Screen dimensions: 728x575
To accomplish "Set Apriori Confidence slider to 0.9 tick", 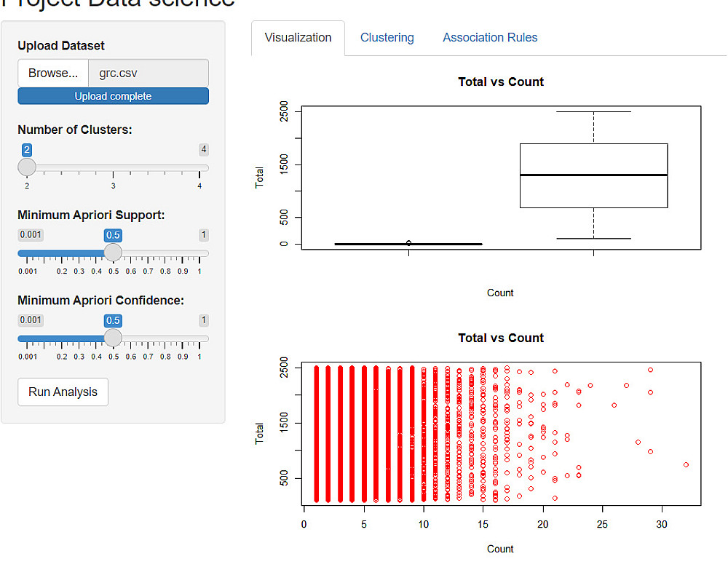I will (x=183, y=338).
